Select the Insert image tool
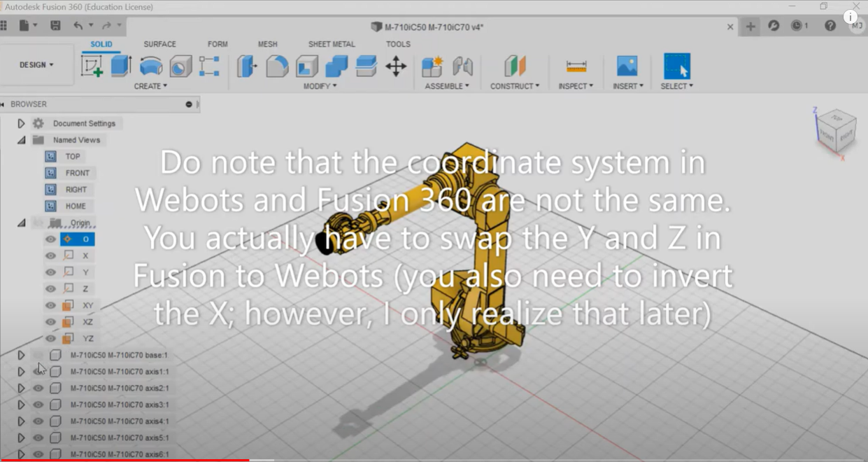Image resolution: width=868 pixels, height=462 pixels. pos(627,66)
